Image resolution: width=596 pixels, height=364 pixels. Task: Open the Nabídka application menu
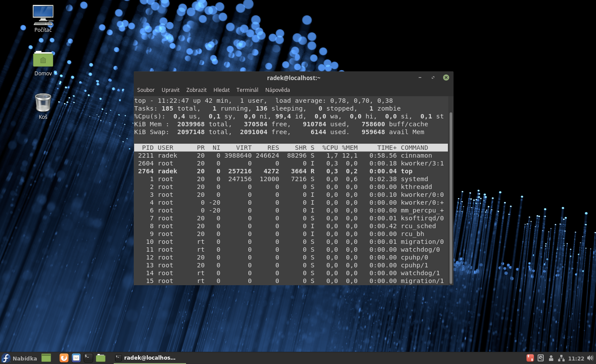pos(19,358)
